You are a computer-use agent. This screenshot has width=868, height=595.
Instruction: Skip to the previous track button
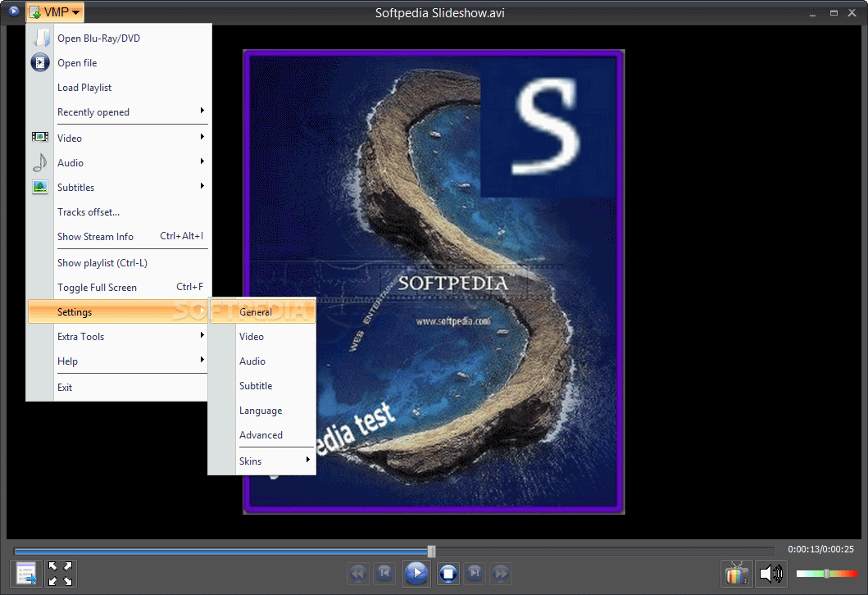[384, 573]
